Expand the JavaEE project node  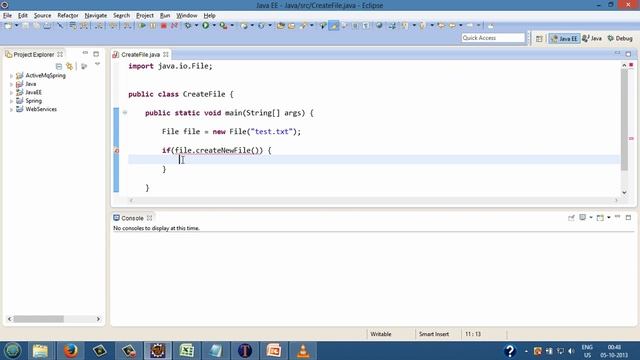click(x=11, y=93)
